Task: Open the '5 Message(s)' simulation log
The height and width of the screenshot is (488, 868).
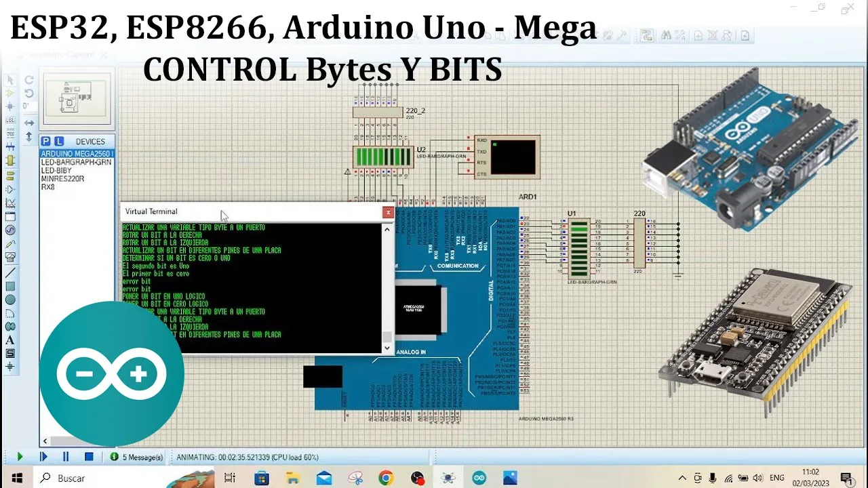Action: pyautogui.click(x=137, y=457)
